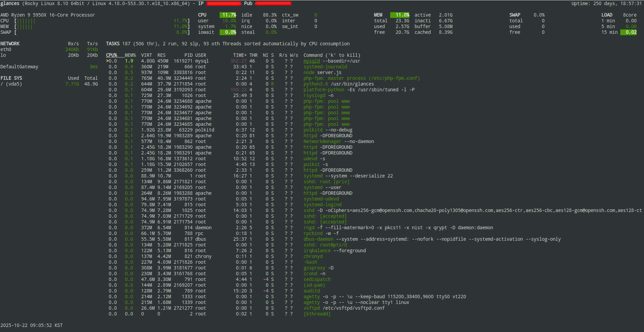The height and width of the screenshot is (332, 644).
Task: Select the python3.6 glances process
Action: 338,84
